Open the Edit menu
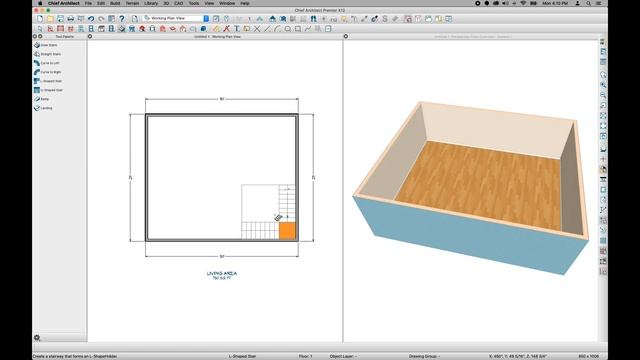Viewport: 640px width, 360px height. point(101,3)
